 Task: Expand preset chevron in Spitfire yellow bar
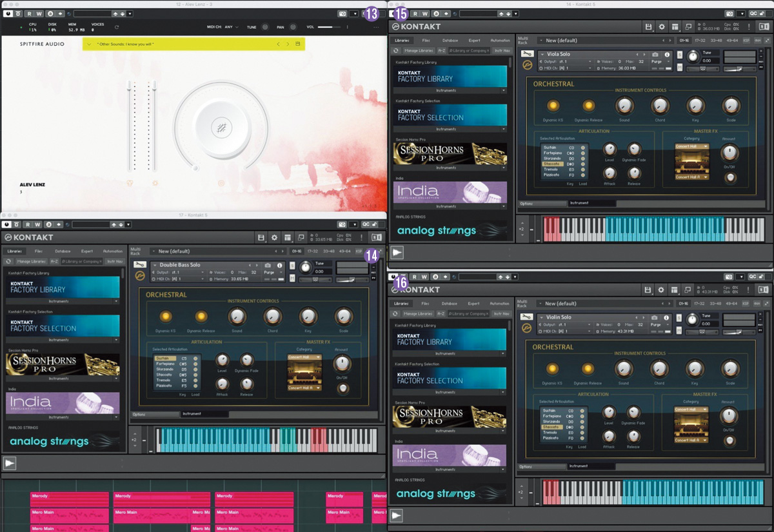click(90, 44)
